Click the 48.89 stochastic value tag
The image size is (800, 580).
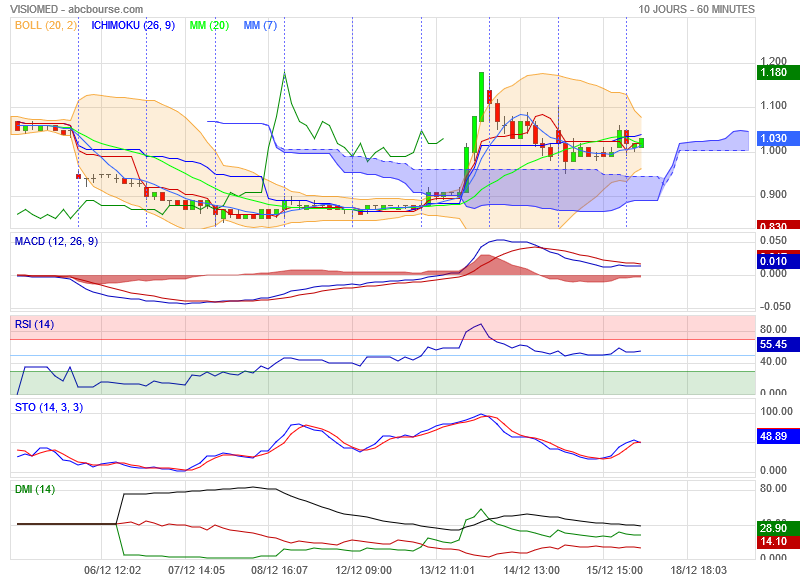773,437
